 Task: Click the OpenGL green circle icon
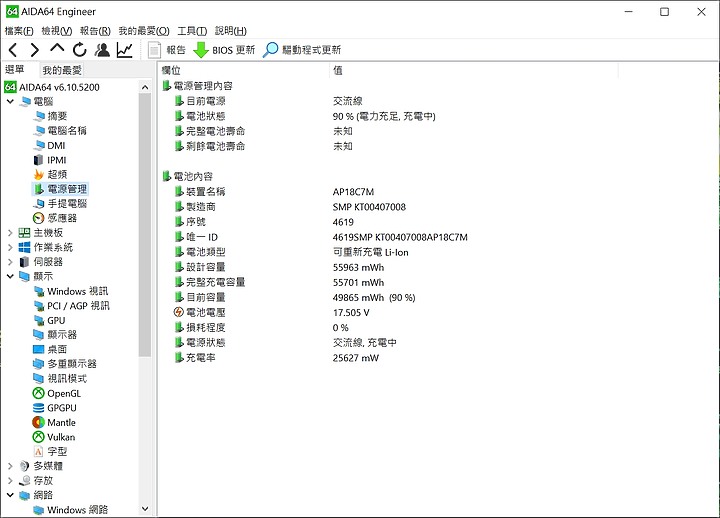pyautogui.click(x=39, y=394)
